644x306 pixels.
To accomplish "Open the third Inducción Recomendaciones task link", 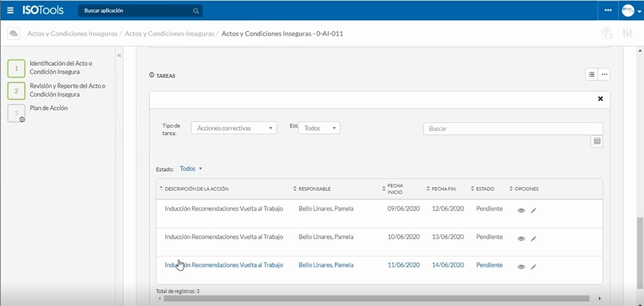I will (224, 265).
